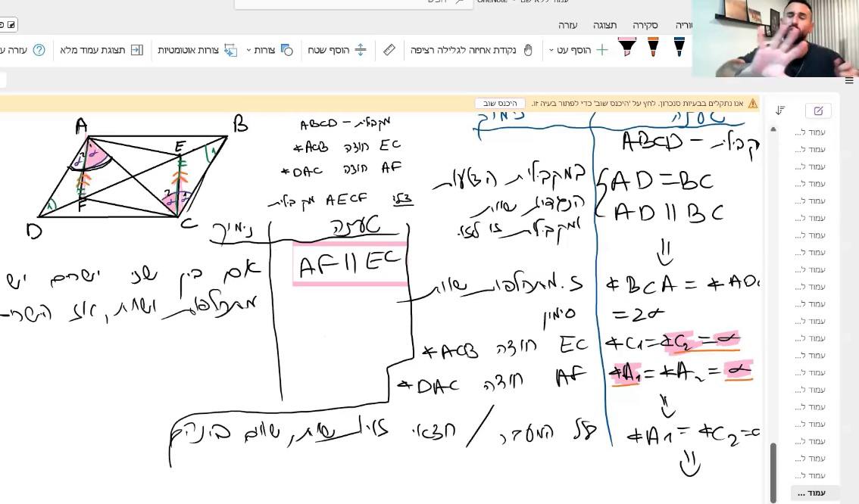
Task: Sort pages using the sort icon
Action: (x=781, y=110)
